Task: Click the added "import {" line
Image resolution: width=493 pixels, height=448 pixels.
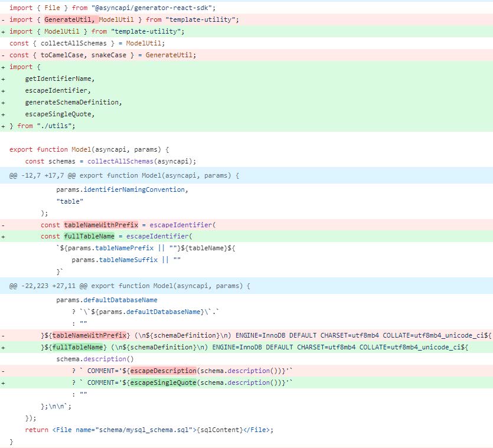Action: tap(247, 67)
